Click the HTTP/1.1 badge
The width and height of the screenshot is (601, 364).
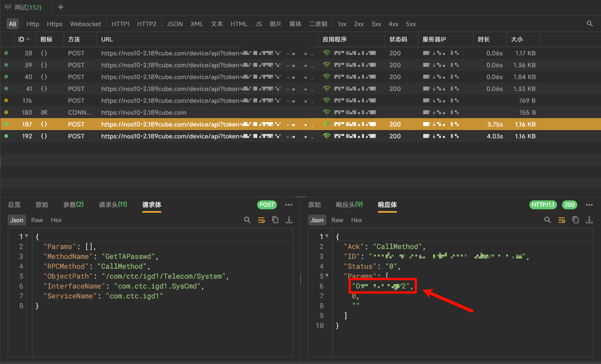543,205
